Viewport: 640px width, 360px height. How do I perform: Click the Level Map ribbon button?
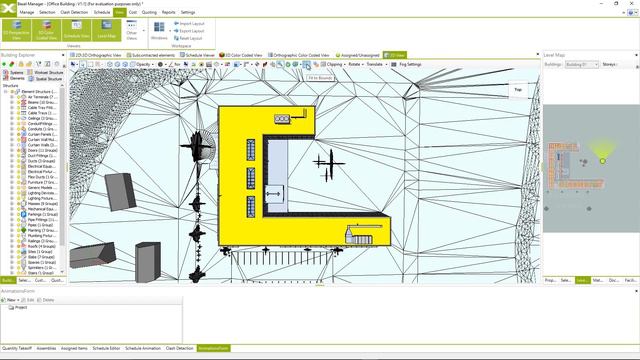coord(107,30)
